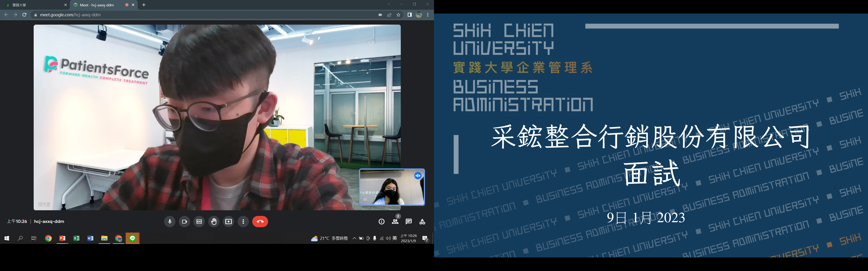Reload the Meet page
The width and height of the screenshot is (868, 271).
click(x=24, y=15)
